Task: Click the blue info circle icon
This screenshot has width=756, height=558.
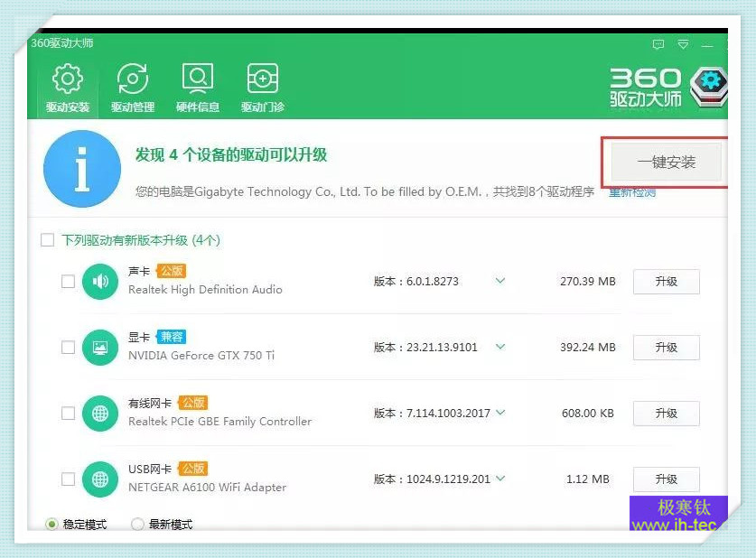Action: pyautogui.click(x=82, y=169)
